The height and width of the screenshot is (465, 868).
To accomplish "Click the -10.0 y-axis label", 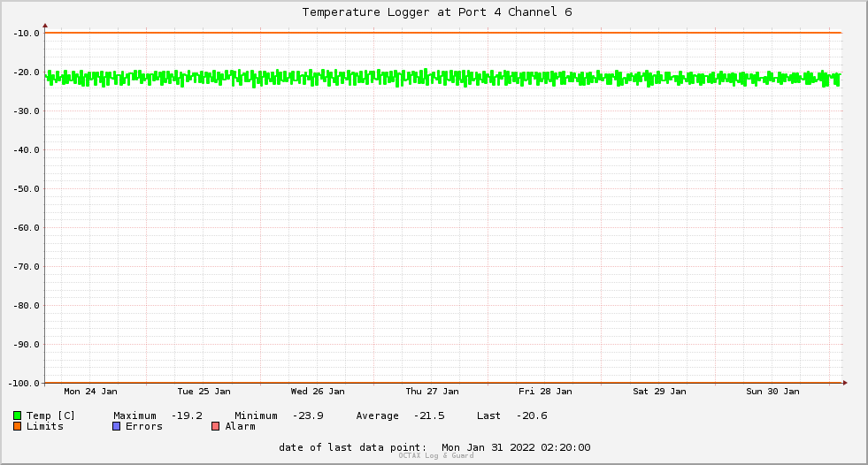I will (x=27, y=34).
